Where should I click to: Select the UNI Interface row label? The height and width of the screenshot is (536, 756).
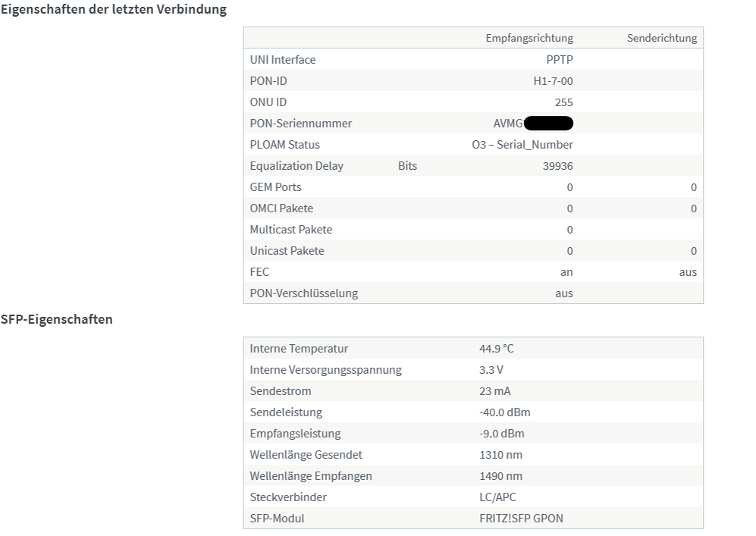(x=283, y=60)
